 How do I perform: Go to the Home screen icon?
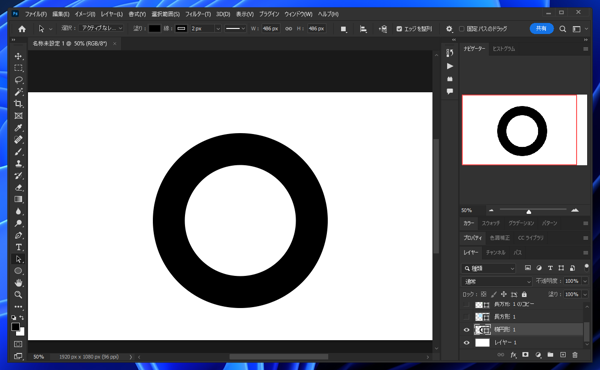[22, 29]
